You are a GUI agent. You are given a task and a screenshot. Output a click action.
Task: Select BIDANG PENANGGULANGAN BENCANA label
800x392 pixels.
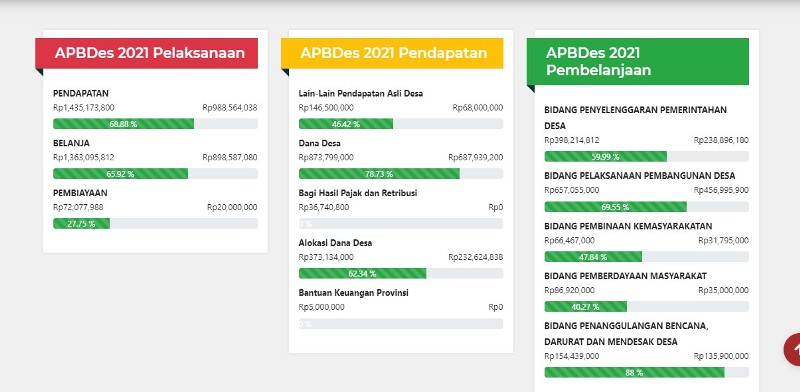[627, 334]
